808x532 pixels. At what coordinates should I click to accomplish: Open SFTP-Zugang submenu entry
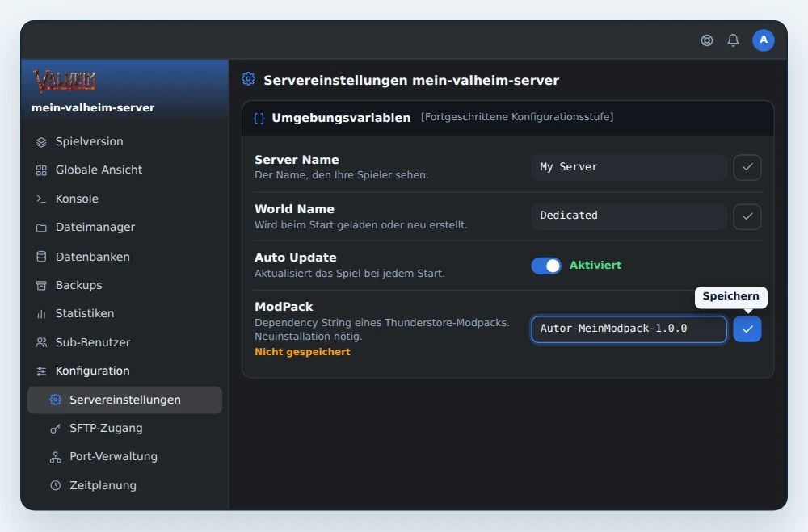click(124, 428)
